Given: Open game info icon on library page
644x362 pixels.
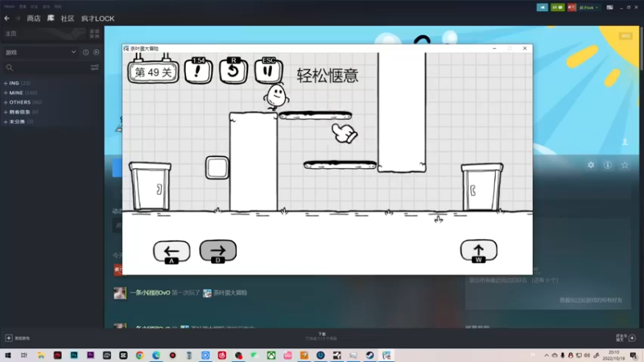Looking at the screenshot, I should (x=608, y=165).
